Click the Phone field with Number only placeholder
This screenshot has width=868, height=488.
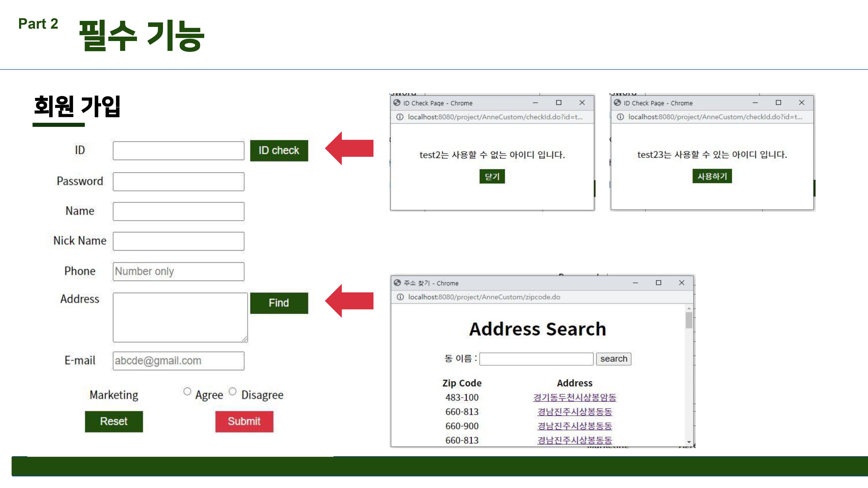click(x=179, y=272)
